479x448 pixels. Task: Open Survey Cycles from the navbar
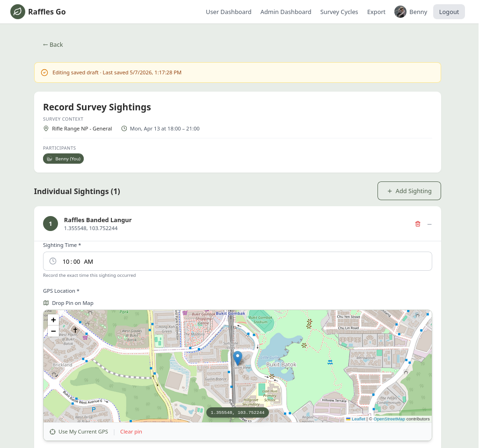click(339, 12)
